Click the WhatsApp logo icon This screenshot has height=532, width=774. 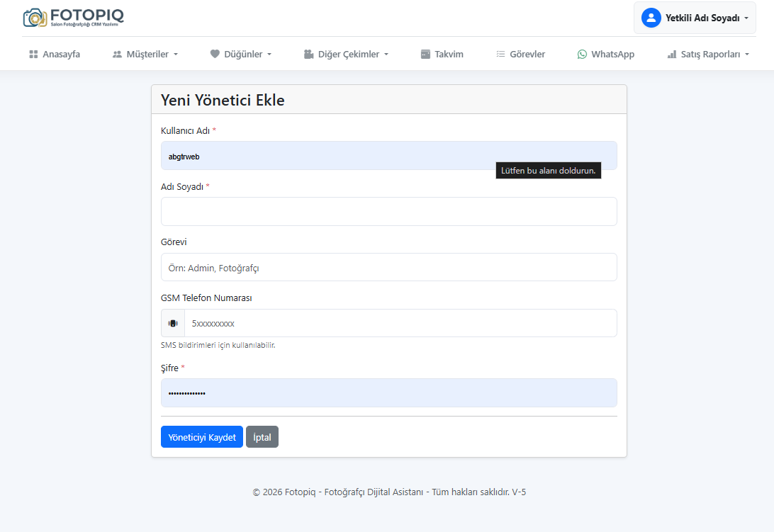coord(582,54)
